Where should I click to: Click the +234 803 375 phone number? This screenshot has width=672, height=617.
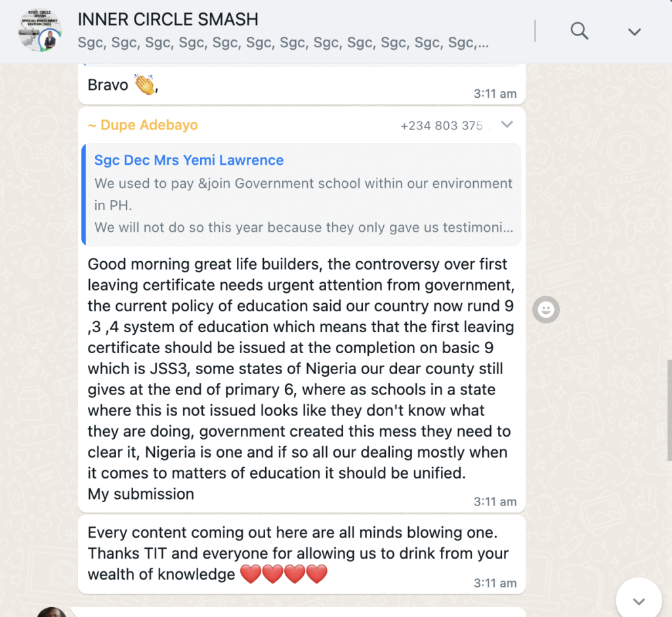442,125
